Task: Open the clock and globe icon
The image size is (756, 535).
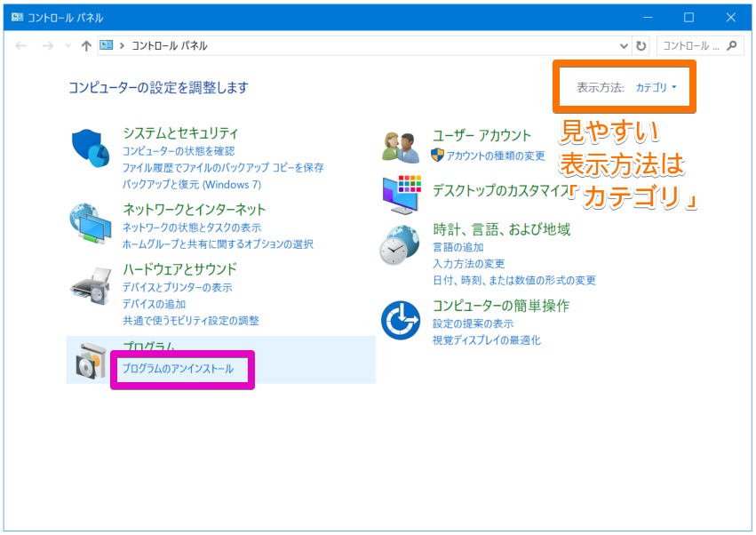Action: click(399, 245)
